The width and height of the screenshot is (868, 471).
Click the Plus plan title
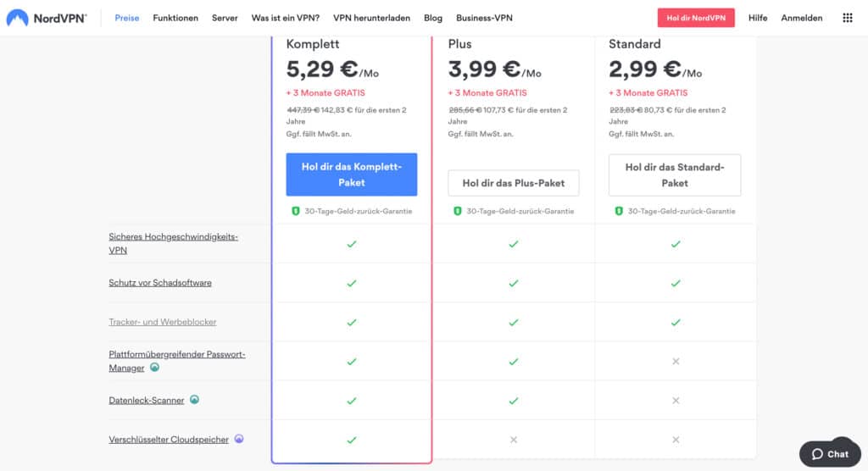[x=459, y=44]
